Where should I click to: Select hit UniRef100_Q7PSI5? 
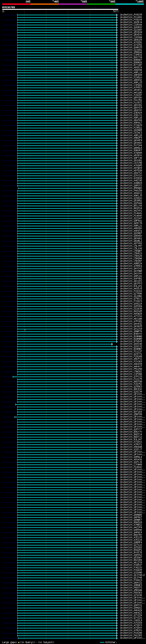coord(131,377)
